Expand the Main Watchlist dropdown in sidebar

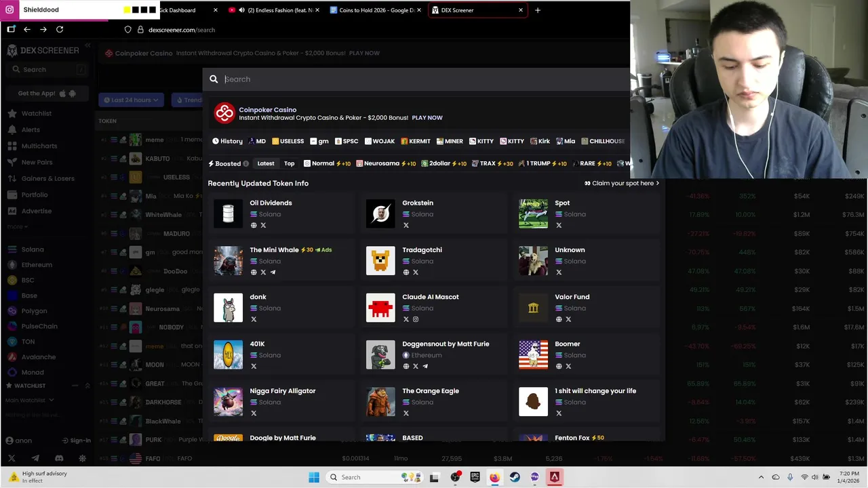point(30,400)
